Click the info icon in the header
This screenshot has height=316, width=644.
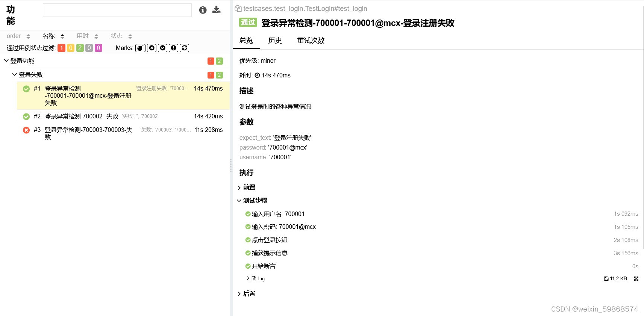pos(203,10)
